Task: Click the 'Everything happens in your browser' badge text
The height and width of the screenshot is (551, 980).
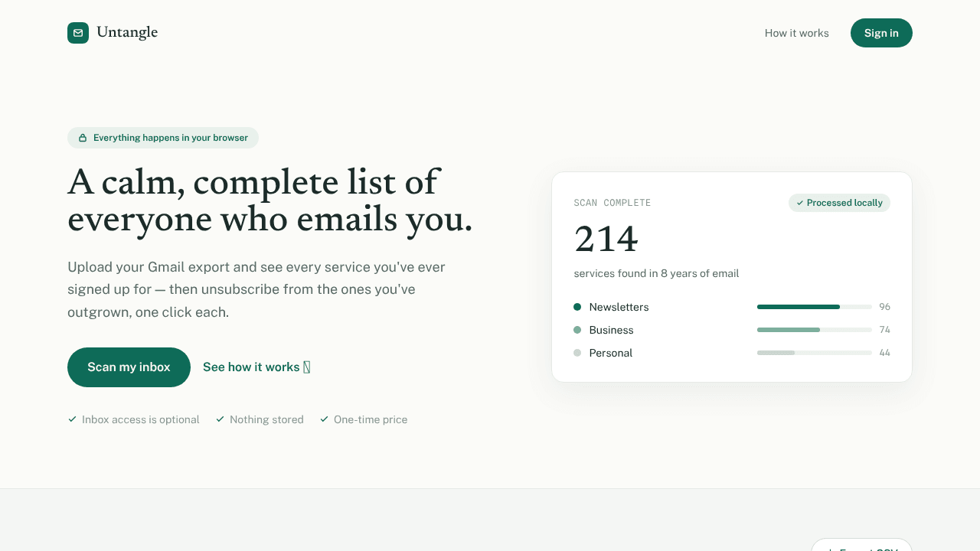Action: tap(171, 138)
